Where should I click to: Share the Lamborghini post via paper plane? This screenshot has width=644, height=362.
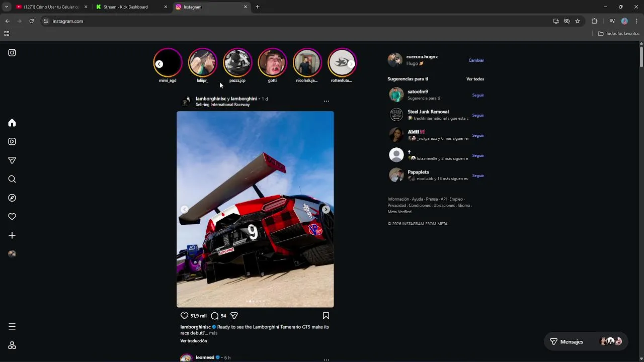[x=234, y=316]
